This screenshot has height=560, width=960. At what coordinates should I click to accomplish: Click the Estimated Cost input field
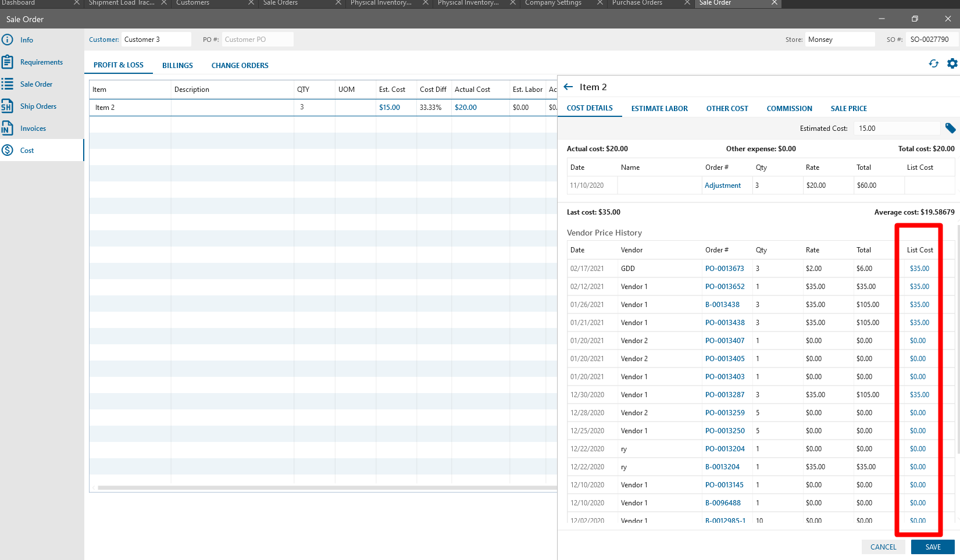click(896, 129)
